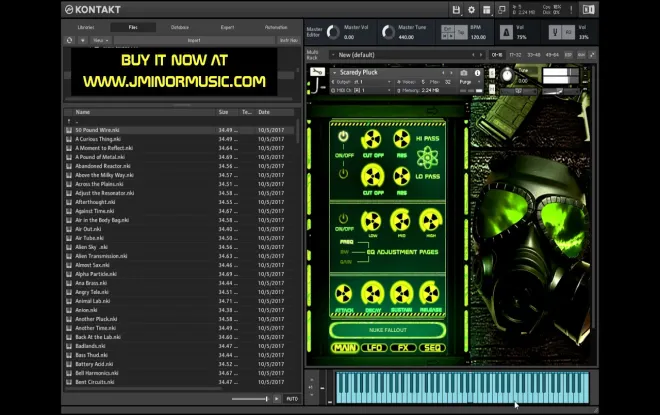Image resolution: width=660 pixels, height=415 pixels.
Task: Click the refresh icon in browser toolbar
Action: (x=69, y=40)
